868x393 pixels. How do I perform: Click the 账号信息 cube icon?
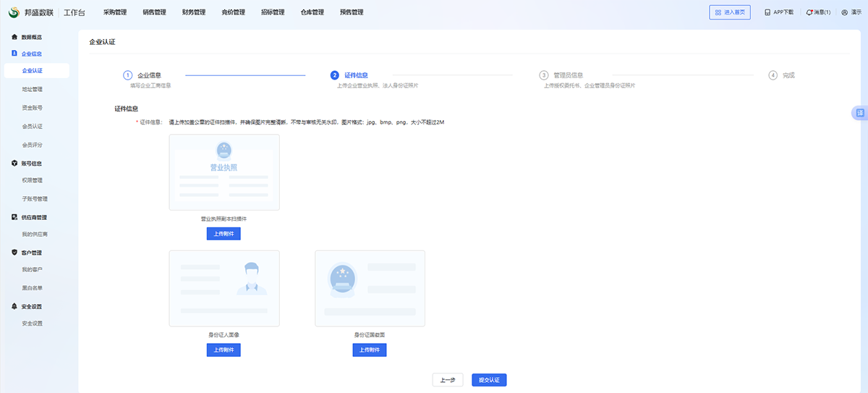[14, 164]
